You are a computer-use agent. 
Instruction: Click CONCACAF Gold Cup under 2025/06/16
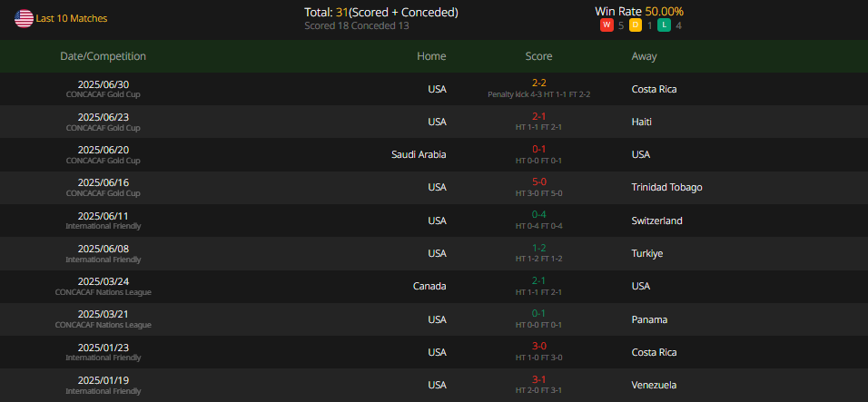click(103, 193)
